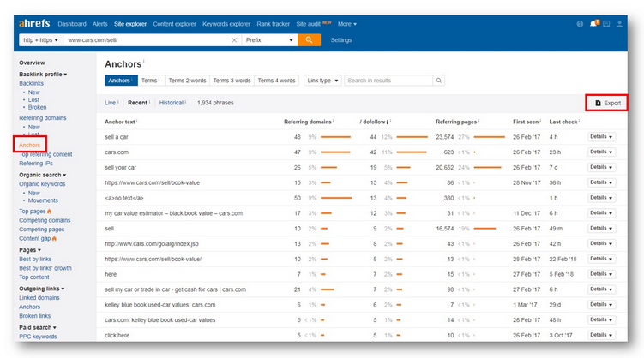Open the Link type filter dropdown

click(322, 81)
